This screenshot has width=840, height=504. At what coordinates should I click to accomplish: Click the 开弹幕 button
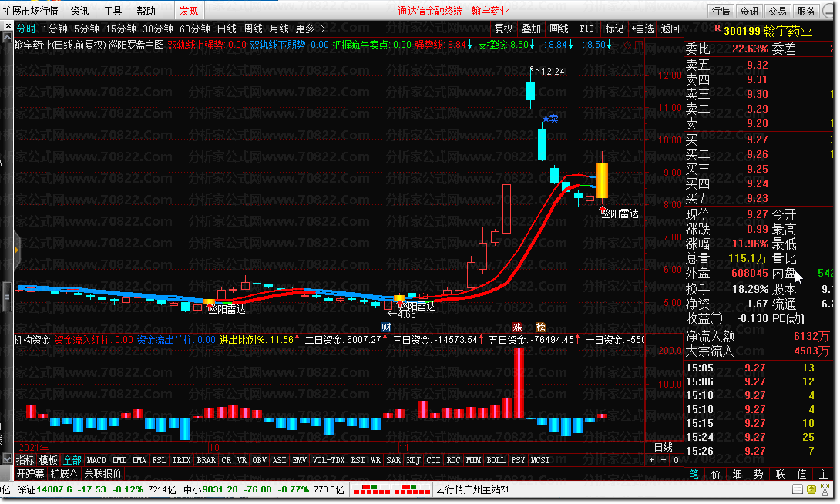point(31,473)
